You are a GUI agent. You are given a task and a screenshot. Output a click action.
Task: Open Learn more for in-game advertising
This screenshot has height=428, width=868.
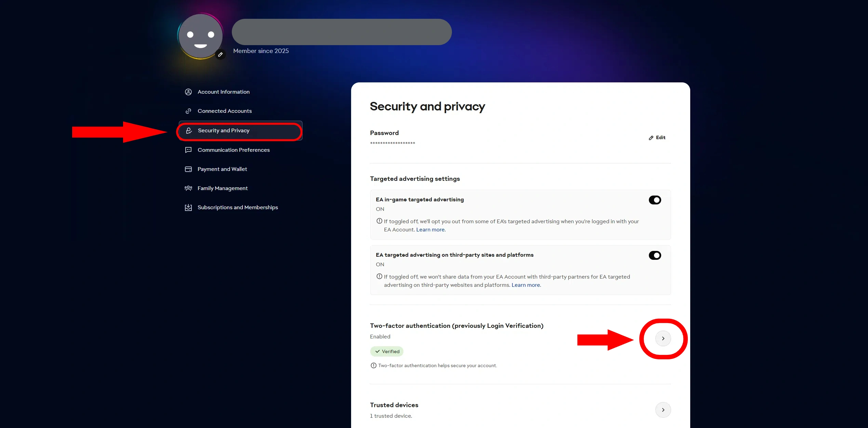[430, 230]
